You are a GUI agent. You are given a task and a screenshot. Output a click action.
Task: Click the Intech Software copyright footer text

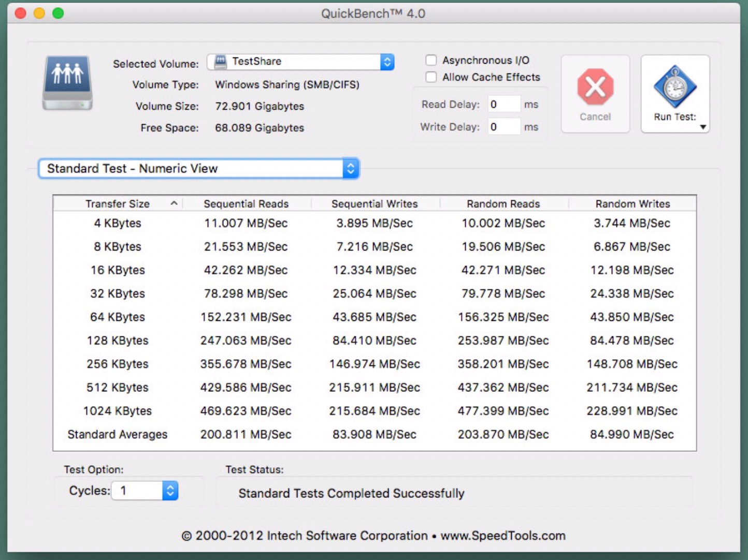pos(373,536)
